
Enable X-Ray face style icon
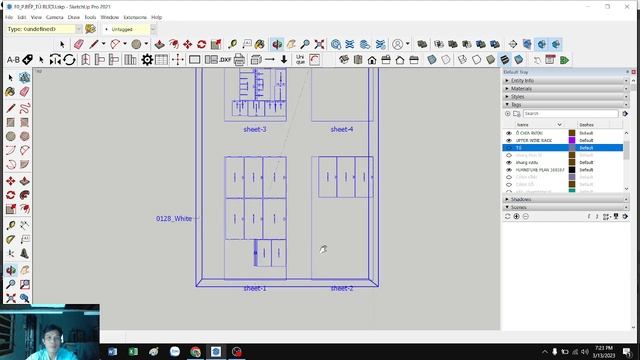(432, 60)
